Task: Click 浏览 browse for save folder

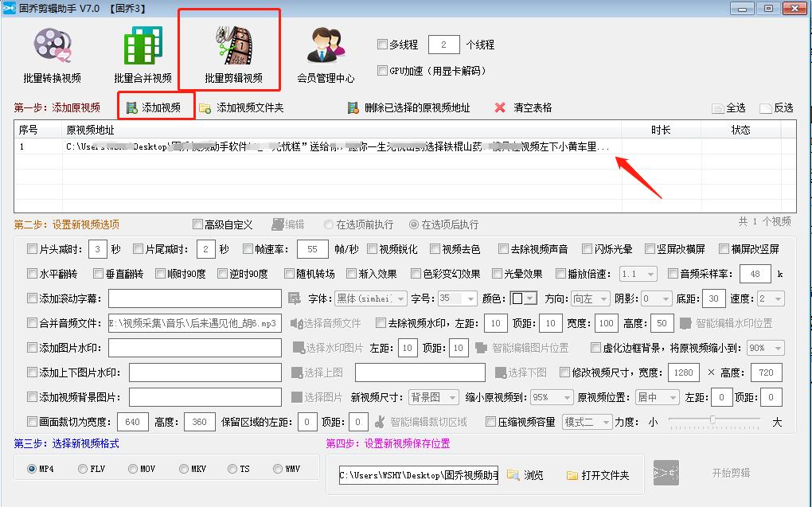Action: [525, 475]
